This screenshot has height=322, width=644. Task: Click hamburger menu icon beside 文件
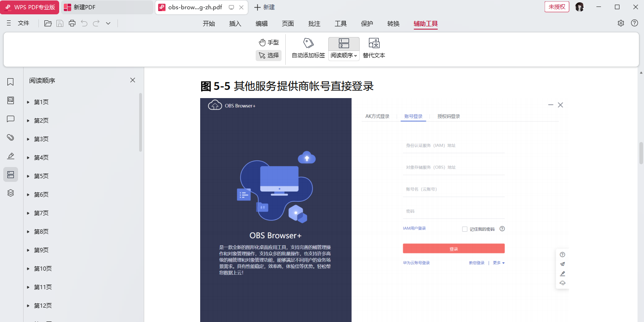[9, 23]
